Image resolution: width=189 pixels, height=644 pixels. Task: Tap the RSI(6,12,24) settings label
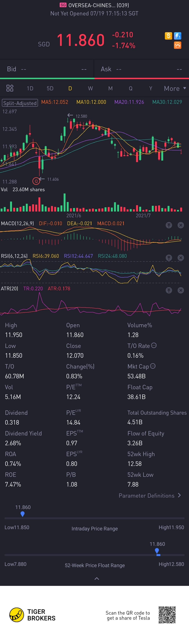14,256
